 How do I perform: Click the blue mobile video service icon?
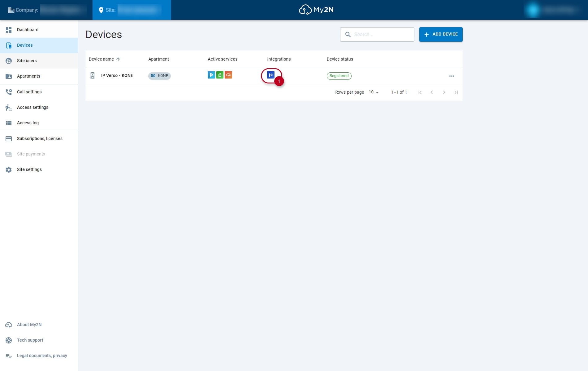211,75
